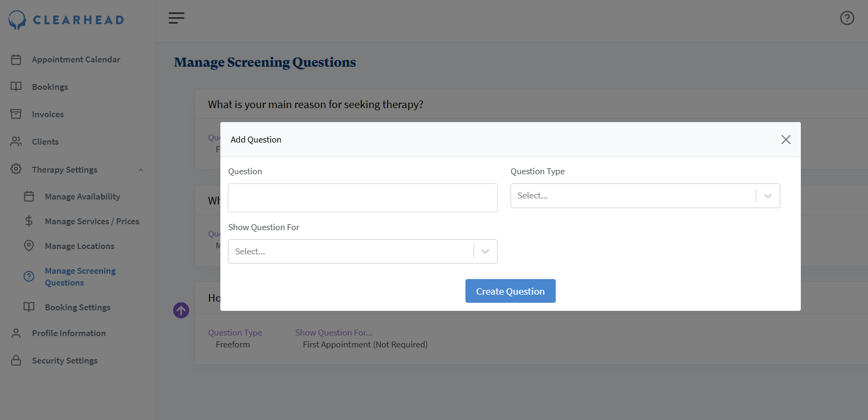Collapse the Therapy Settings section
Viewport: 868px width, 420px height.
click(141, 170)
